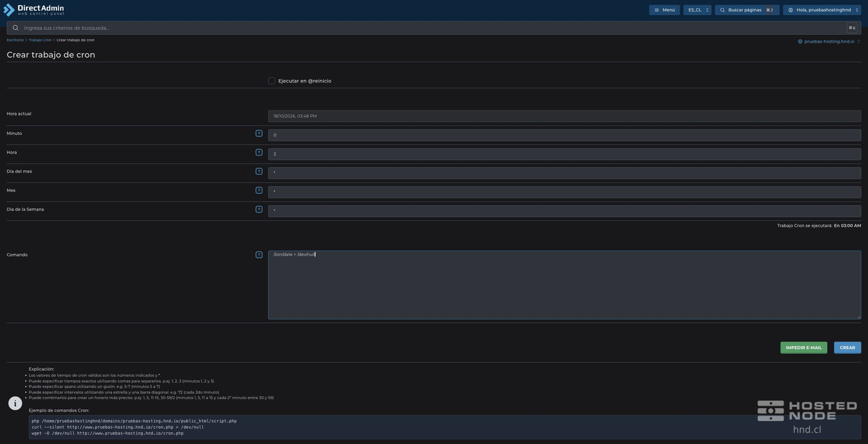
Task: Open the help icon for Mes
Action: click(x=259, y=190)
